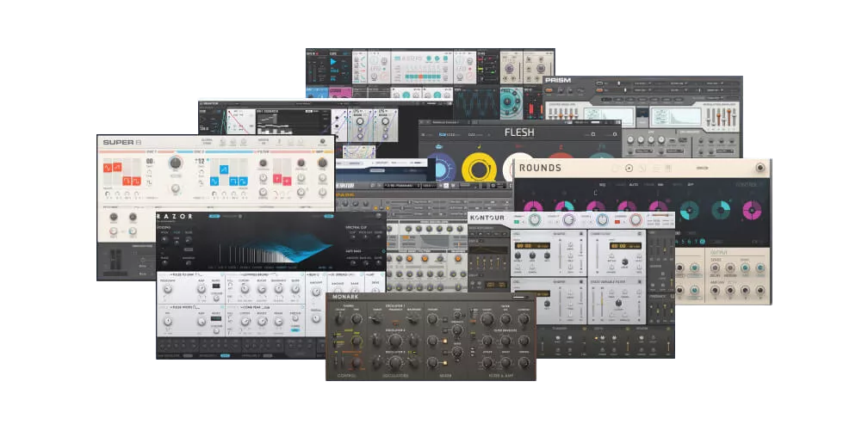Select the rightmost blue pulse waveform in Super 8 OSC 2

click(244, 181)
